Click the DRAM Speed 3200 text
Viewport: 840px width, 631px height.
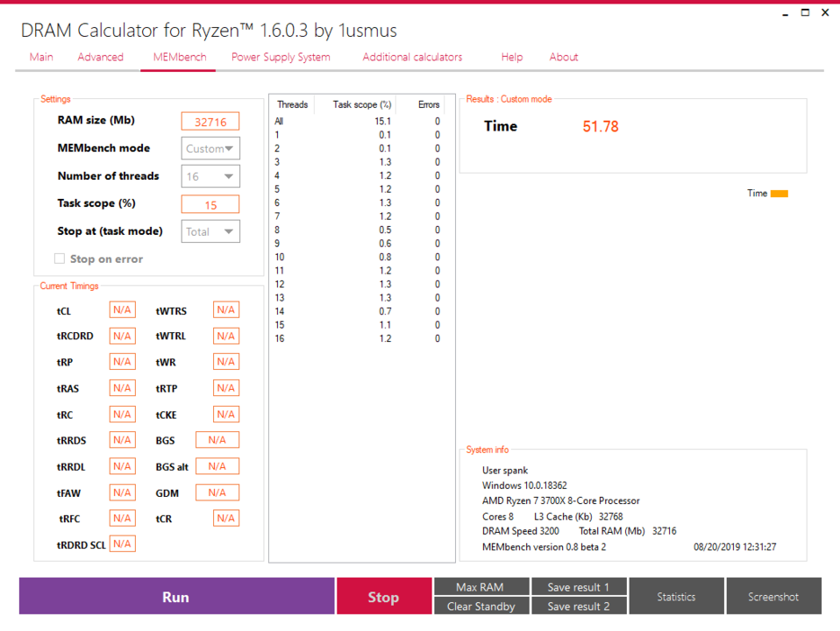pyautogui.click(x=520, y=531)
